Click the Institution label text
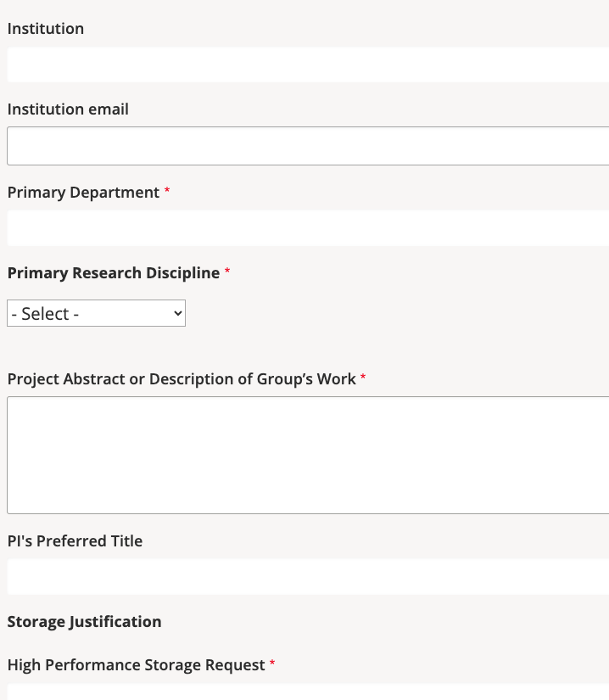Viewport: 609px width, 700px height. click(x=46, y=29)
